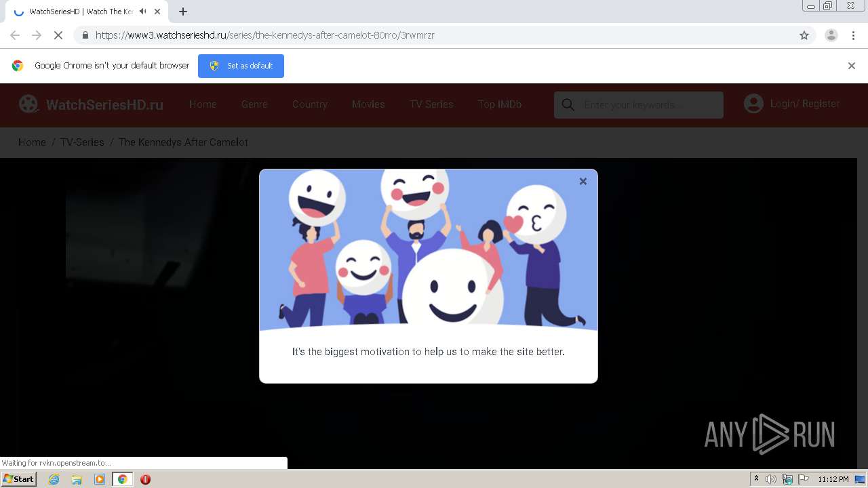868x488 pixels.
Task: Click the search magnifier icon
Action: point(568,105)
